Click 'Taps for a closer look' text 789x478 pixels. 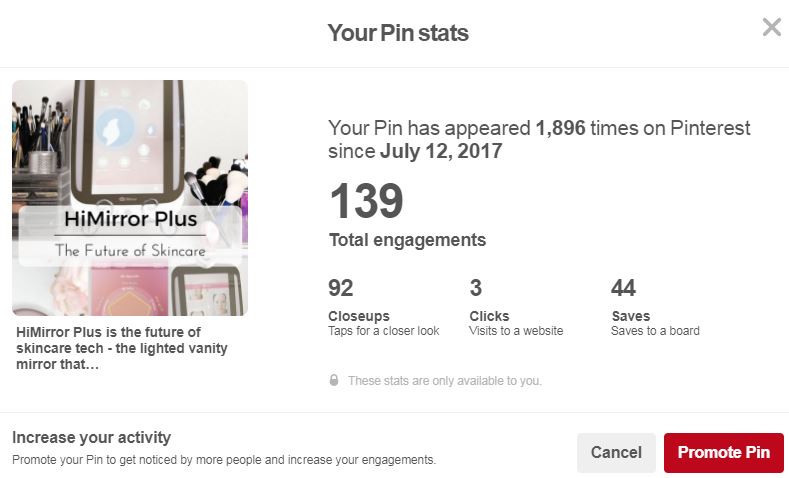point(383,331)
